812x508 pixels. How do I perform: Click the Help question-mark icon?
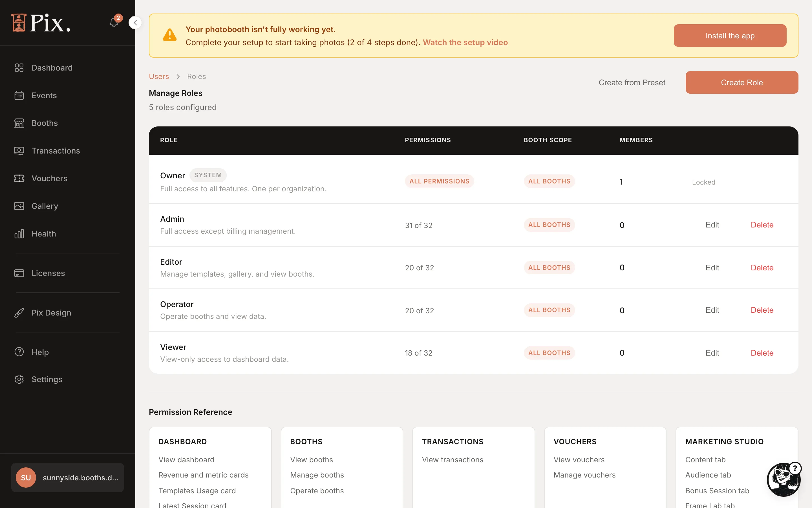pos(19,352)
